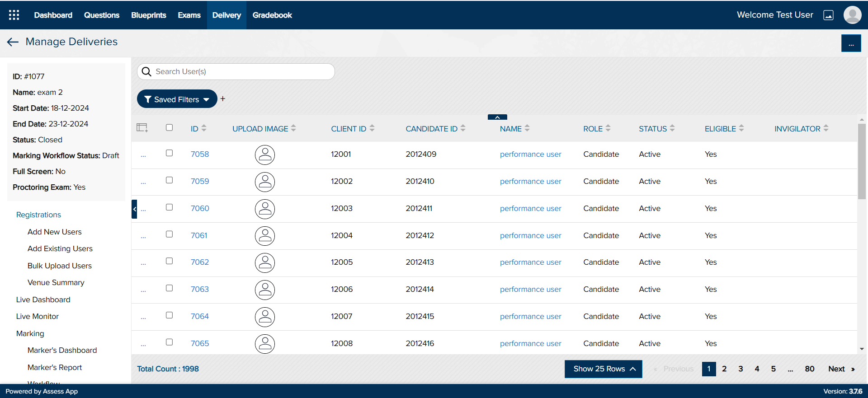Check the checkbox for row 7059

[170, 180]
